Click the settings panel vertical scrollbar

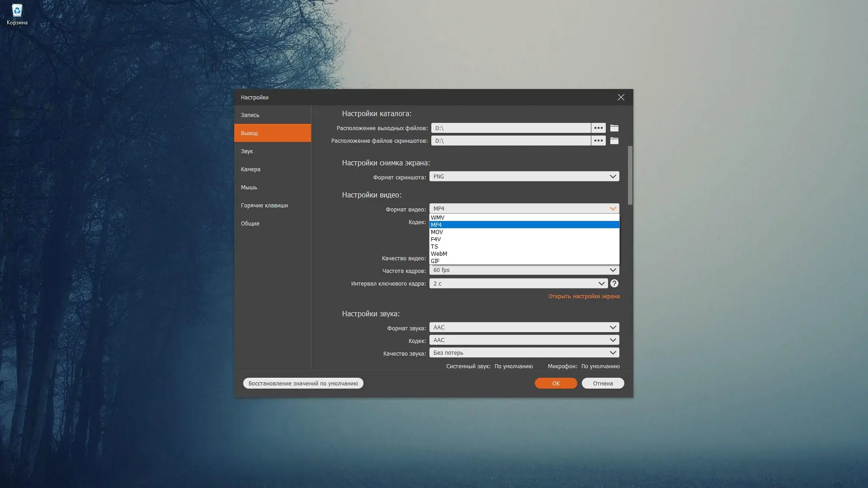[x=630, y=175]
